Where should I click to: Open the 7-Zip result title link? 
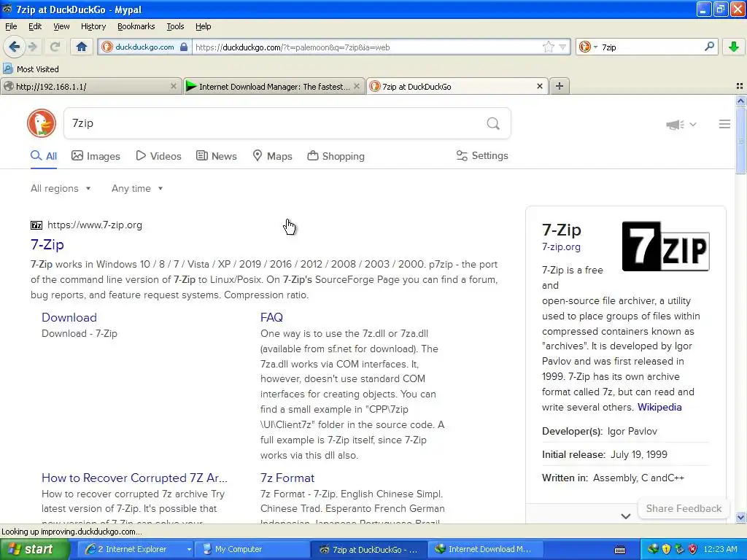[x=47, y=244]
